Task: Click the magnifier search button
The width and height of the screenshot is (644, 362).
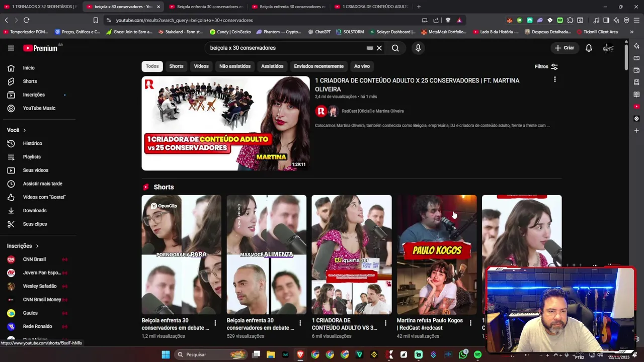Action: [x=395, y=48]
